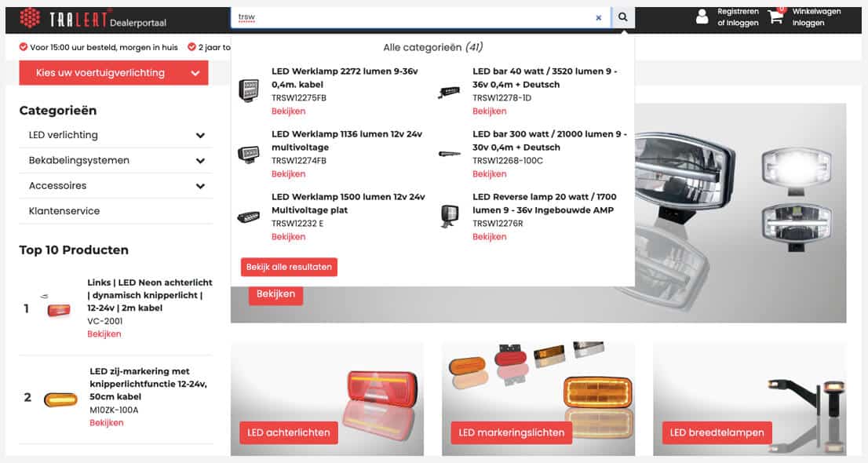Screen dimensions: 868x463
Task: Open the shopping cart icon
Action: tap(776, 16)
